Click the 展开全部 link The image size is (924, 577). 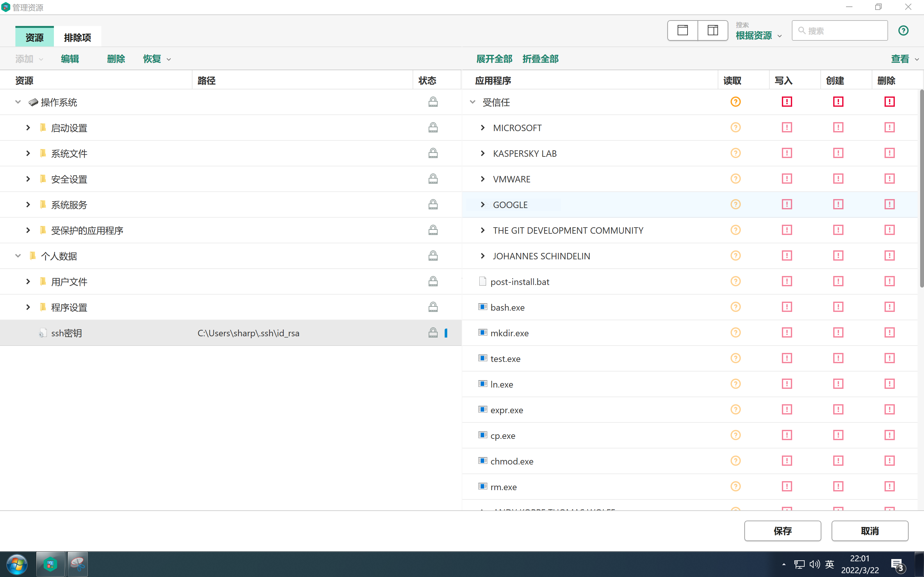click(494, 59)
